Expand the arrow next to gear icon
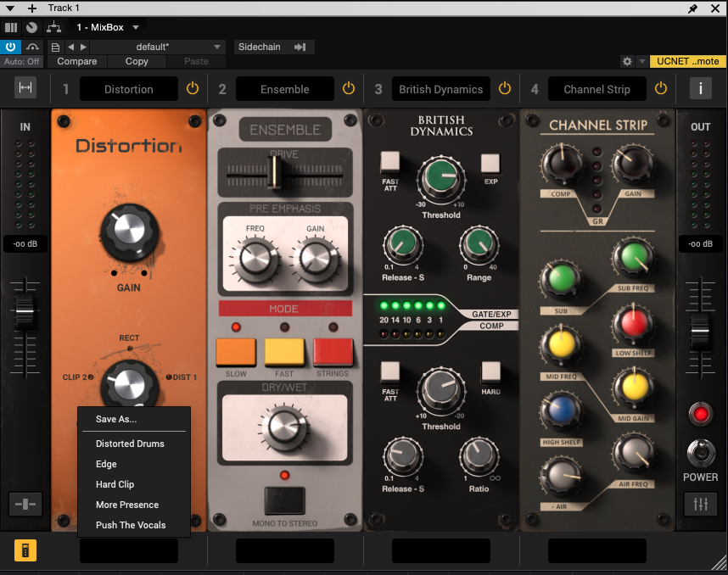The width and height of the screenshot is (728, 575). click(x=641, y=61)
